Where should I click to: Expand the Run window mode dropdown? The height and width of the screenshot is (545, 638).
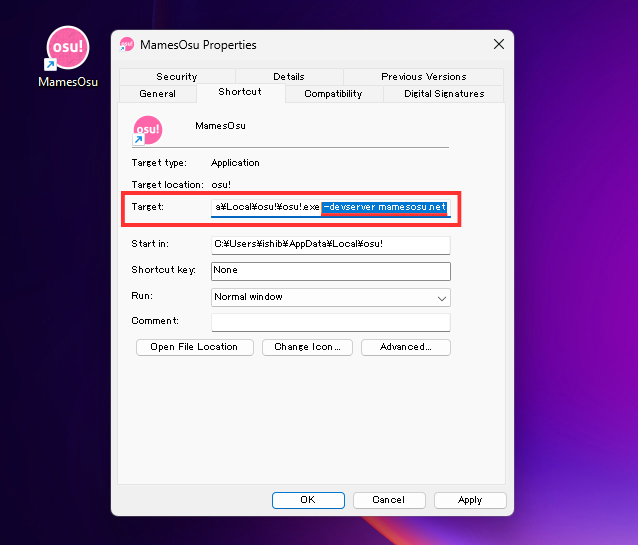(330, 297)
